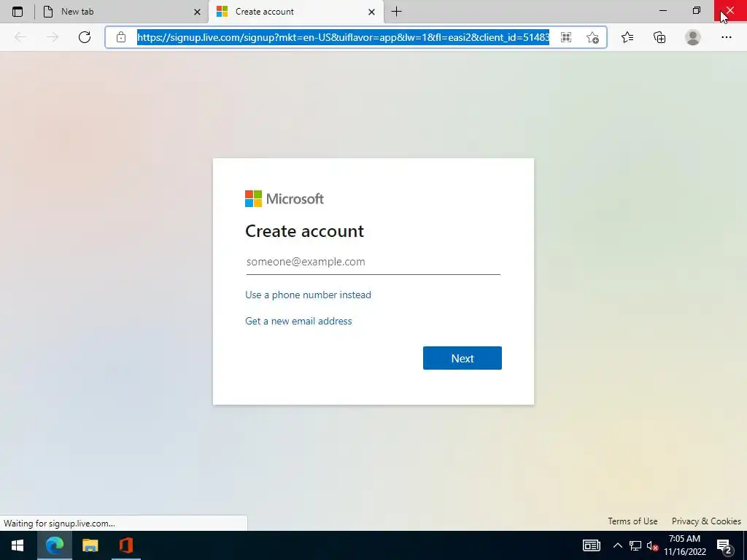Click the Next button

(x=462, y=358)
